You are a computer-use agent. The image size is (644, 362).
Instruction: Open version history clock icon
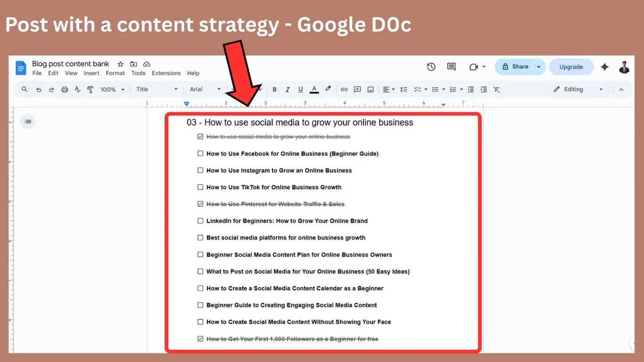point(431,67)
